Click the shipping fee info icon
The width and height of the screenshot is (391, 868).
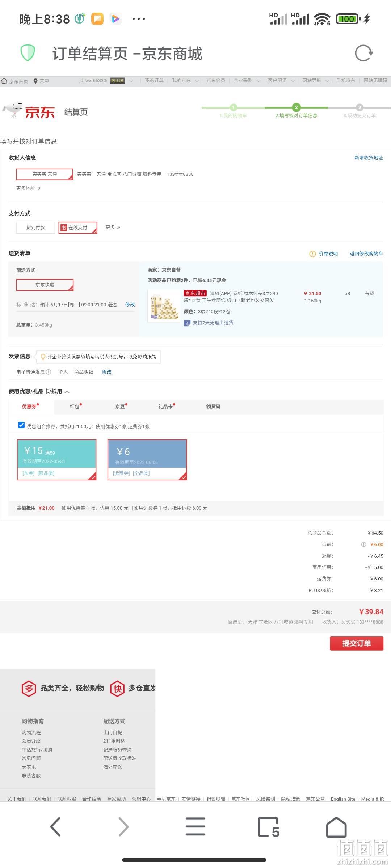pos(364,544)
